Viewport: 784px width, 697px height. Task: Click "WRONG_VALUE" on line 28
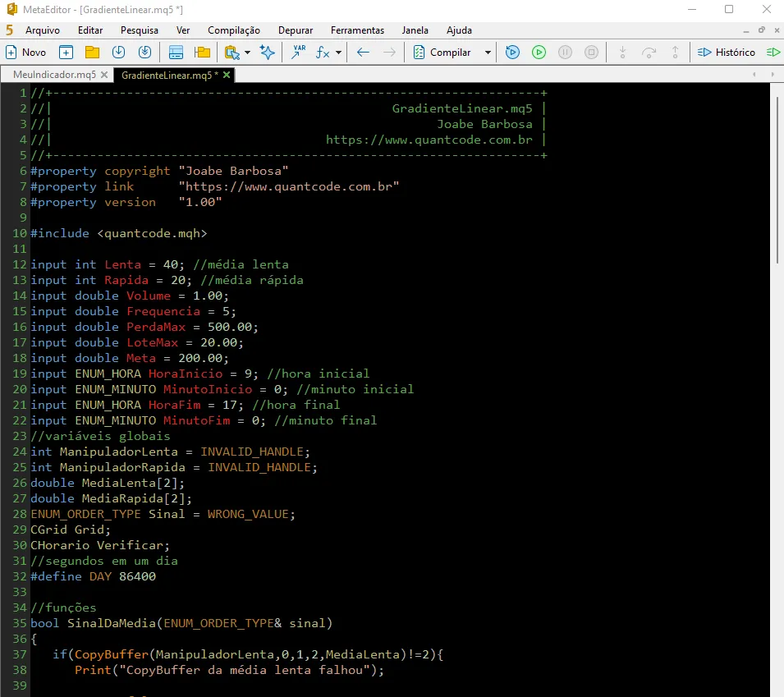pos(248,514)
